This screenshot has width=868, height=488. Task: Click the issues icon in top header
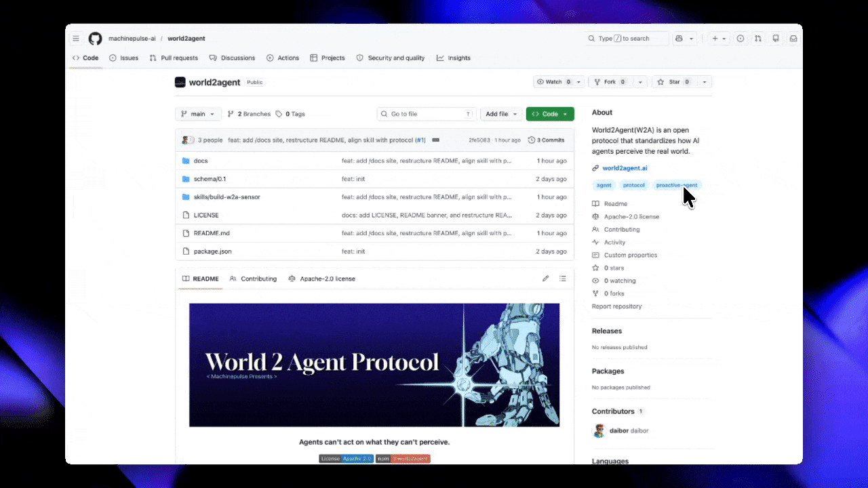(741, 39)
